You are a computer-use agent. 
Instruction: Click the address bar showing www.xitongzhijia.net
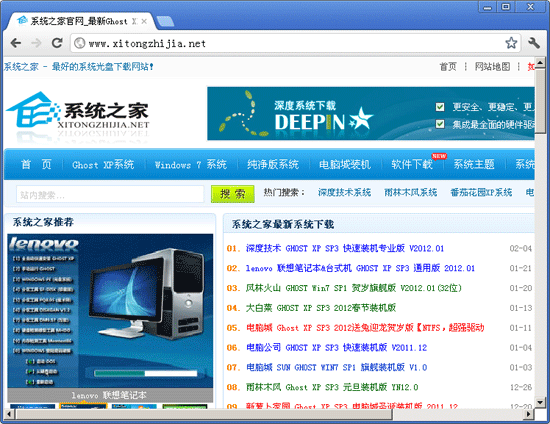pyautogui.click(x=295, y=43)
